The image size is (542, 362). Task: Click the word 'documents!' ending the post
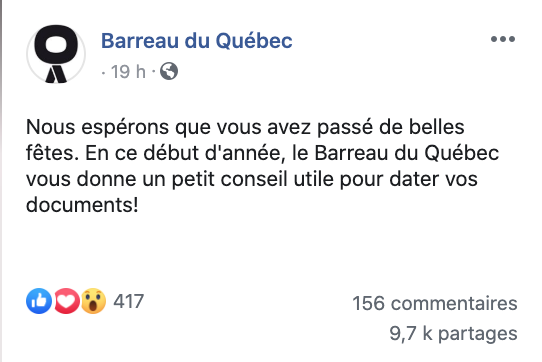(x=82, y=205)
